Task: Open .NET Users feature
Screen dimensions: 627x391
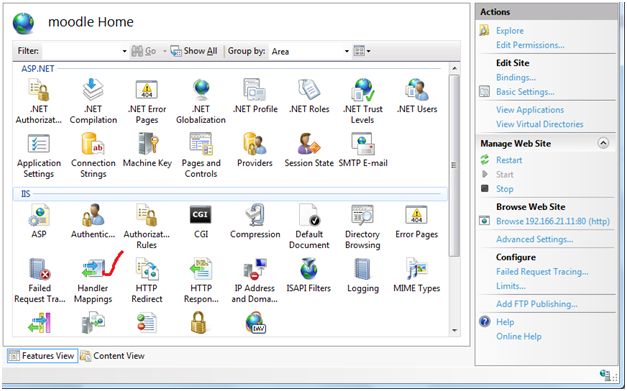Action: (x=417, y=96)
